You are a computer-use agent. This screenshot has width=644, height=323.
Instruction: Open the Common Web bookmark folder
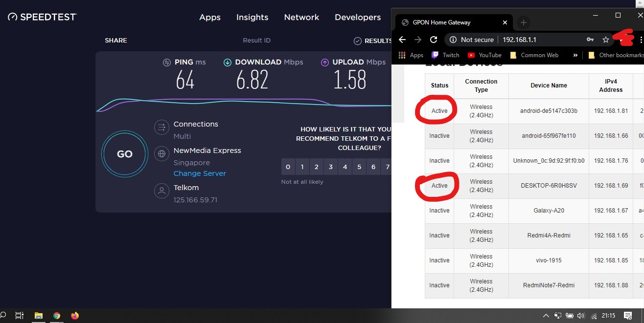pyautogui.click(x=534, y=55)
